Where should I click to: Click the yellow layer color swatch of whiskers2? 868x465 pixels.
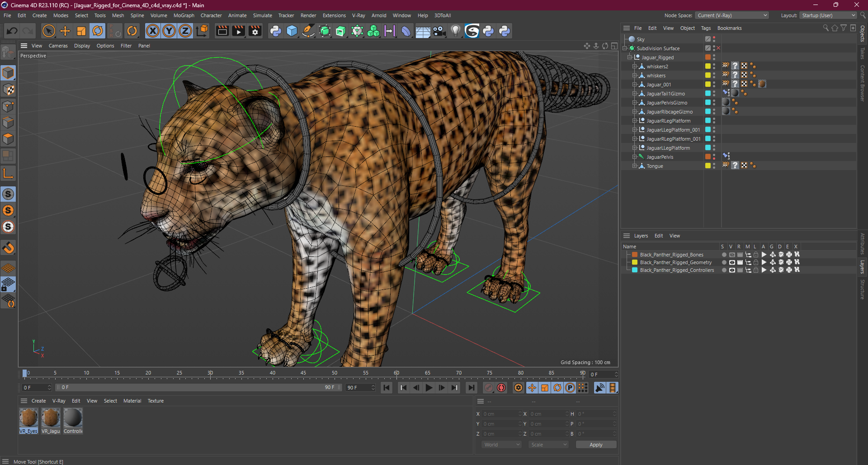pos(708,66)
